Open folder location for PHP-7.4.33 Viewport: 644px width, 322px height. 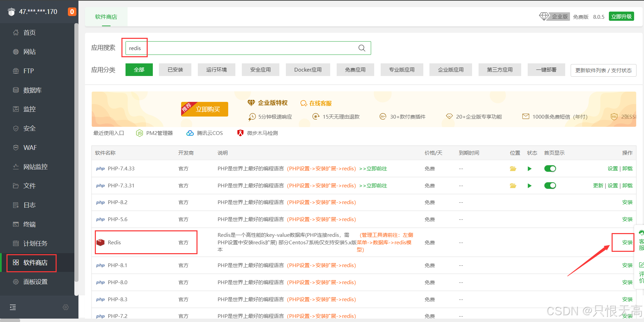pos(513,169)
